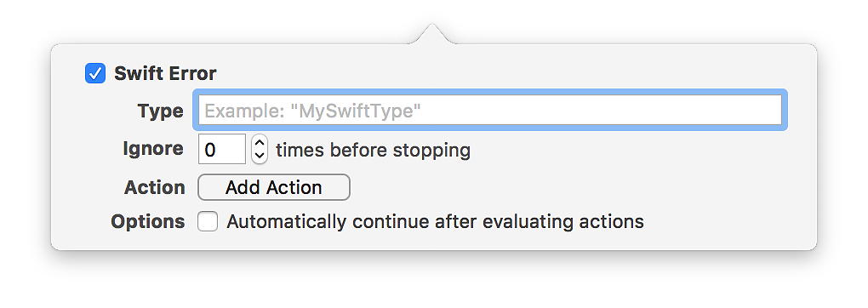Viewport: 868px width, 308px height.
Task: Click the "Swift Error" title label
Action: coord(165,73)
